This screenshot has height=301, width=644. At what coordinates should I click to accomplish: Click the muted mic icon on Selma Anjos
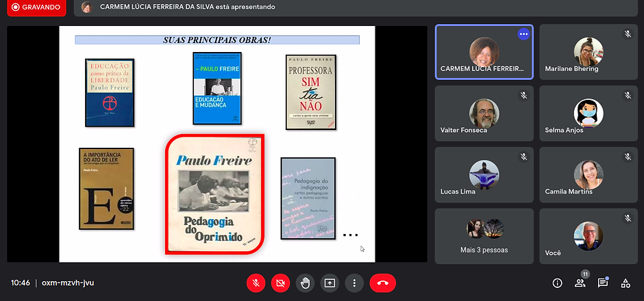(x=628, y=96)
